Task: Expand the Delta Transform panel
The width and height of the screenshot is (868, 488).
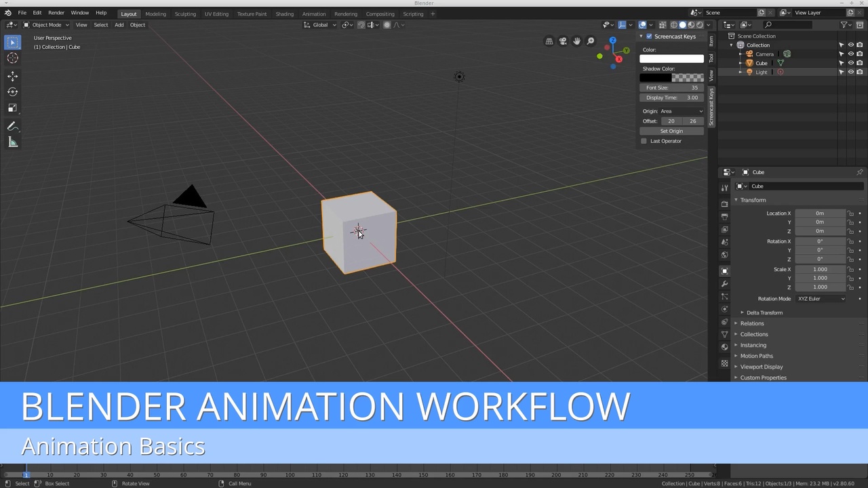Action: click(x=764, y=313)
